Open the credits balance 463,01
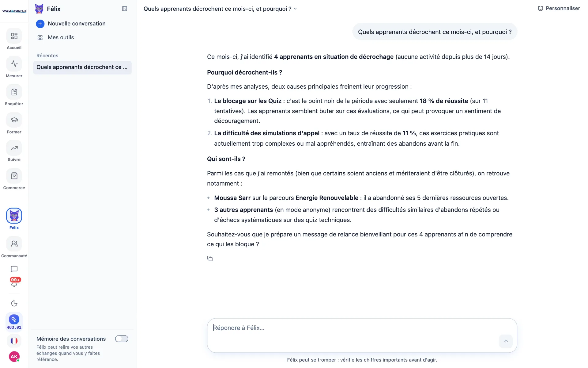588x368 pixels. tap(14, 322)
